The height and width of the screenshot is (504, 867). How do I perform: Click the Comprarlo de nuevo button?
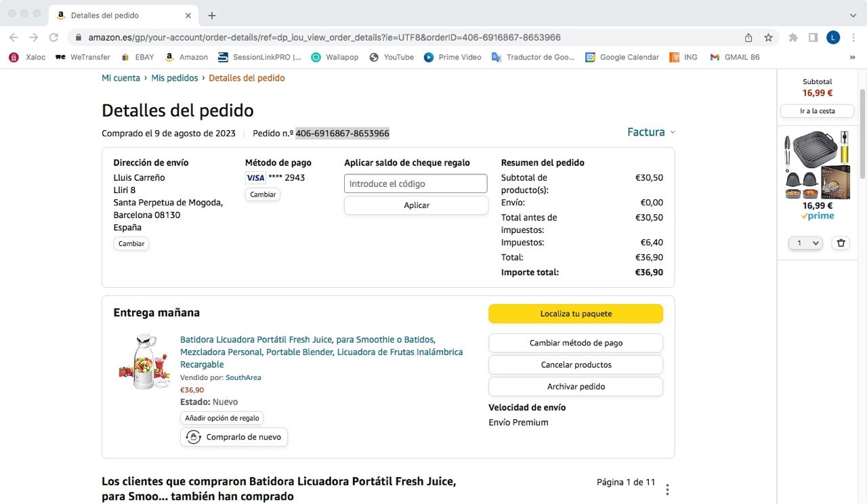234,437
